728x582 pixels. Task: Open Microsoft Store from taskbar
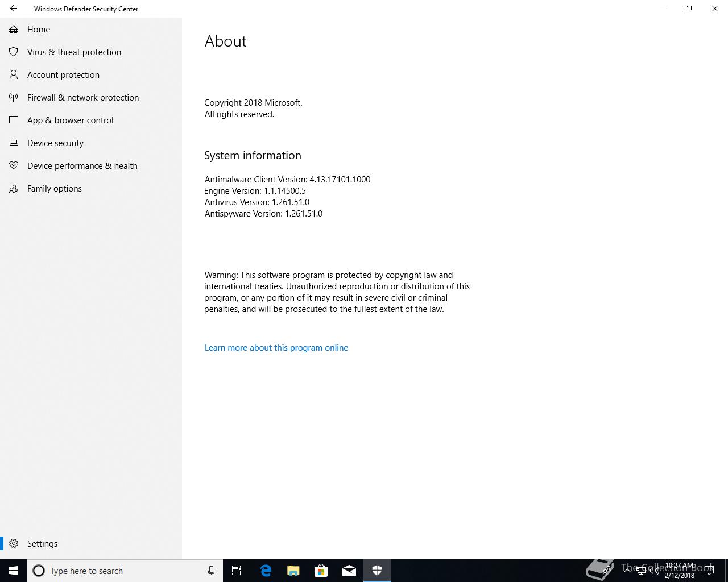[x=321, y=571]
